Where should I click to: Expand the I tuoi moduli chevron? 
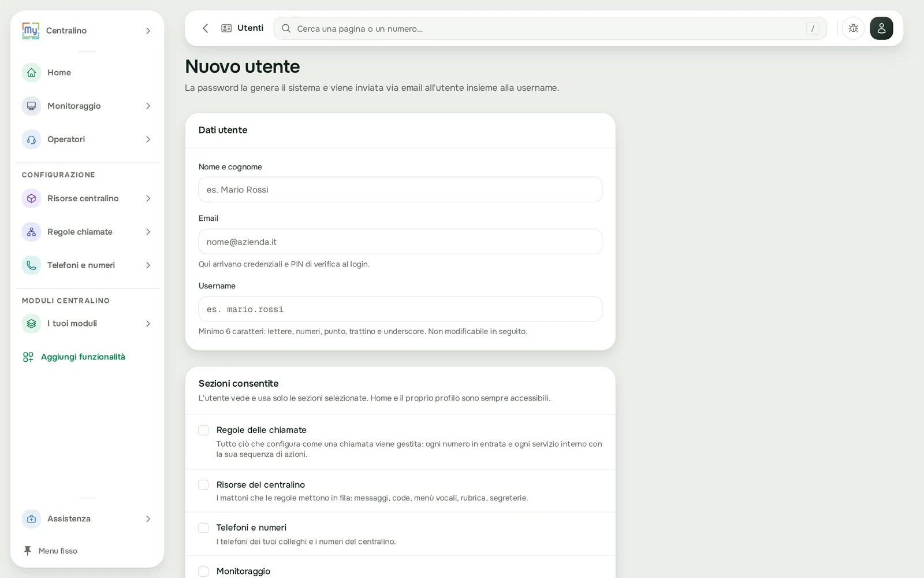pyautogui.click(x=148, y=324)
